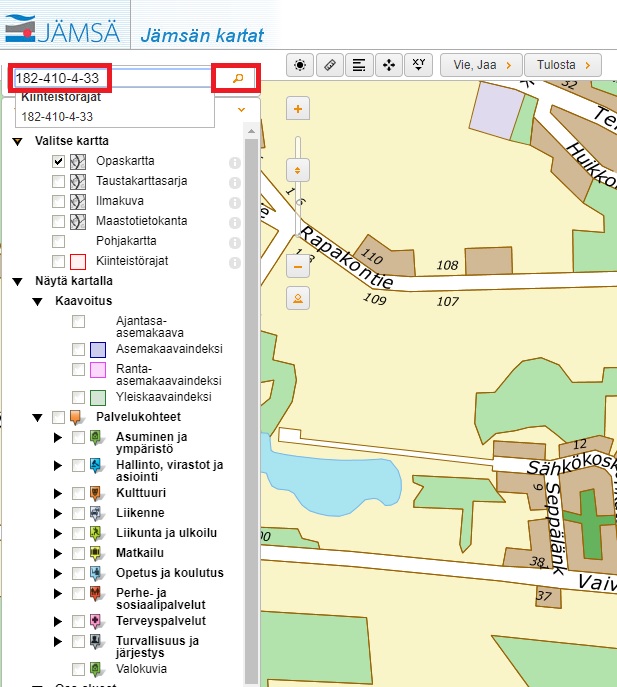The height and width of the screenshot is (687, 617).
Task: Click the Perhe- ja sosiaalipalvelut label
Action: 160,599
